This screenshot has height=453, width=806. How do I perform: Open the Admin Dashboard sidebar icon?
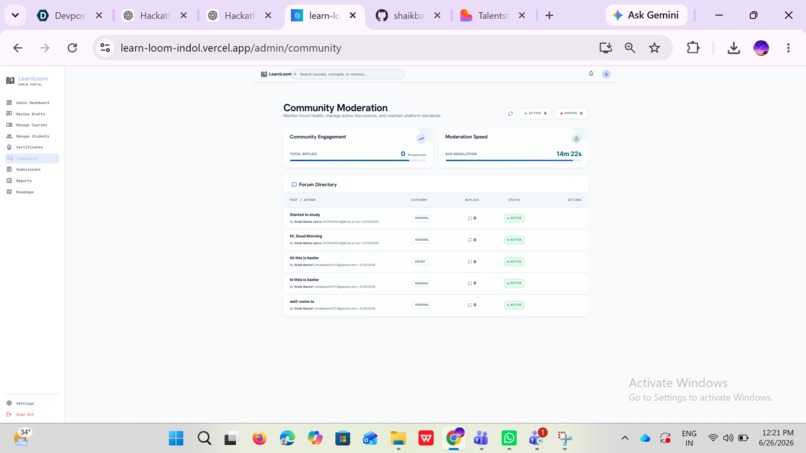[x=9, y=102]
